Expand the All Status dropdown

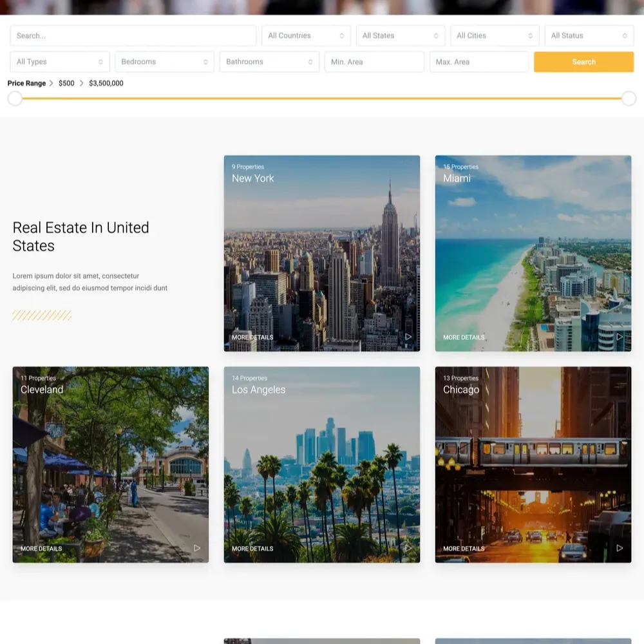point(589,35)
